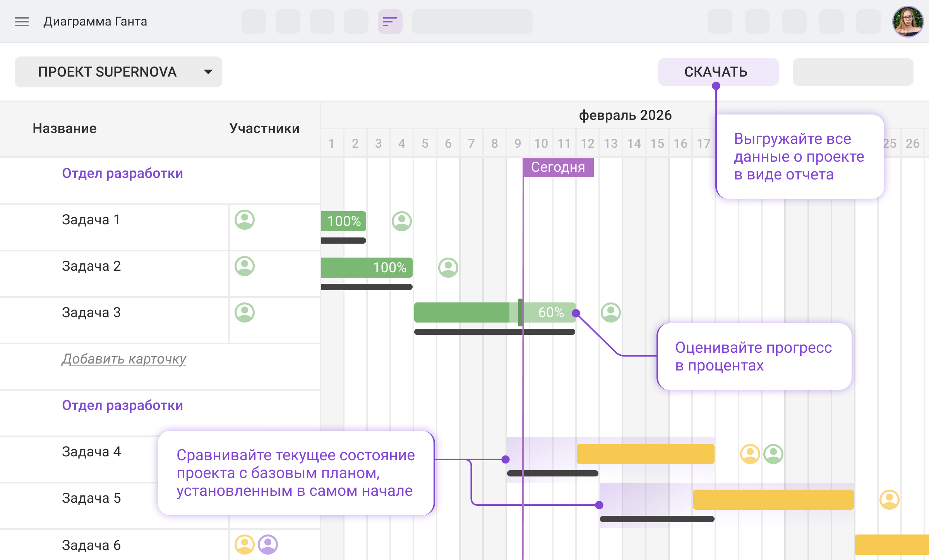The image size is (929, 560).
Task: Collapse second Отдел разработки group
Action: (122, 405)
